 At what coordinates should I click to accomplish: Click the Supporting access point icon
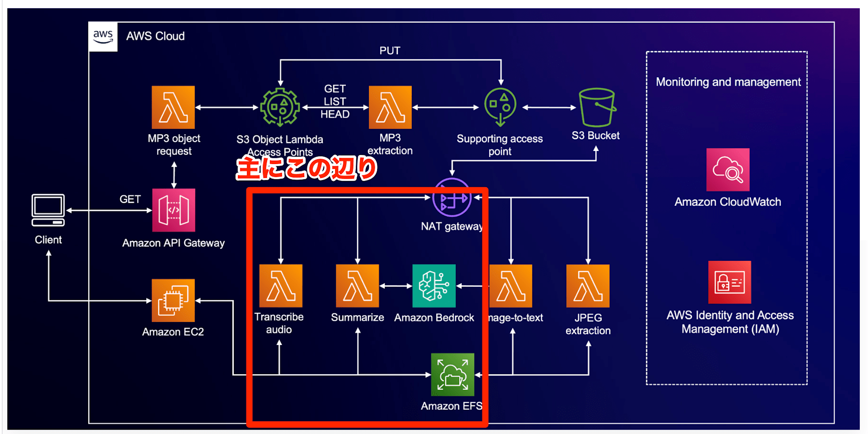tap(500, 107)
